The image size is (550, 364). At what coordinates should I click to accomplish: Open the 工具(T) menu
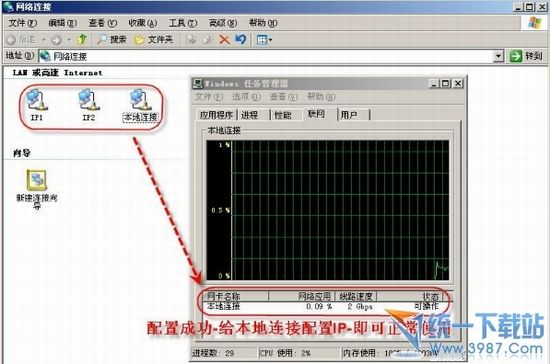point(182,23)
